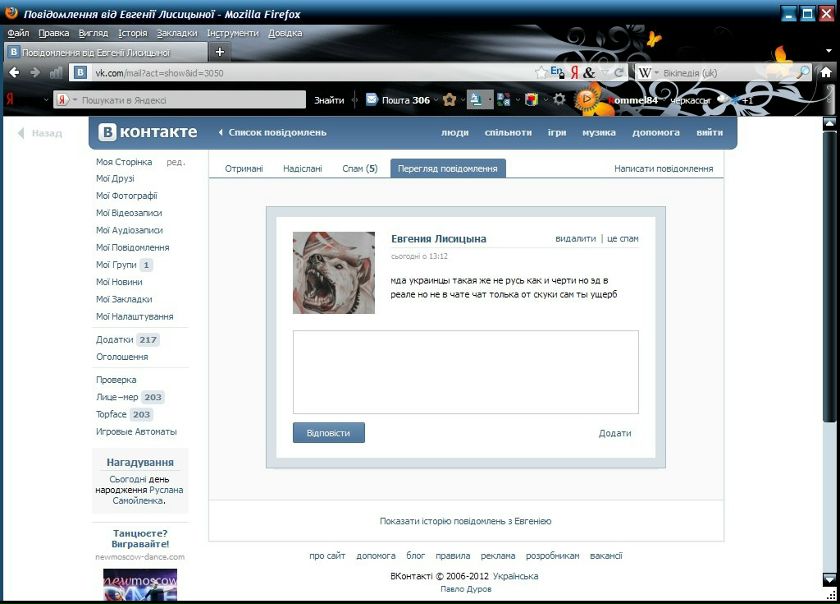Expand the Wikipedia search engine dropdown

656,73
